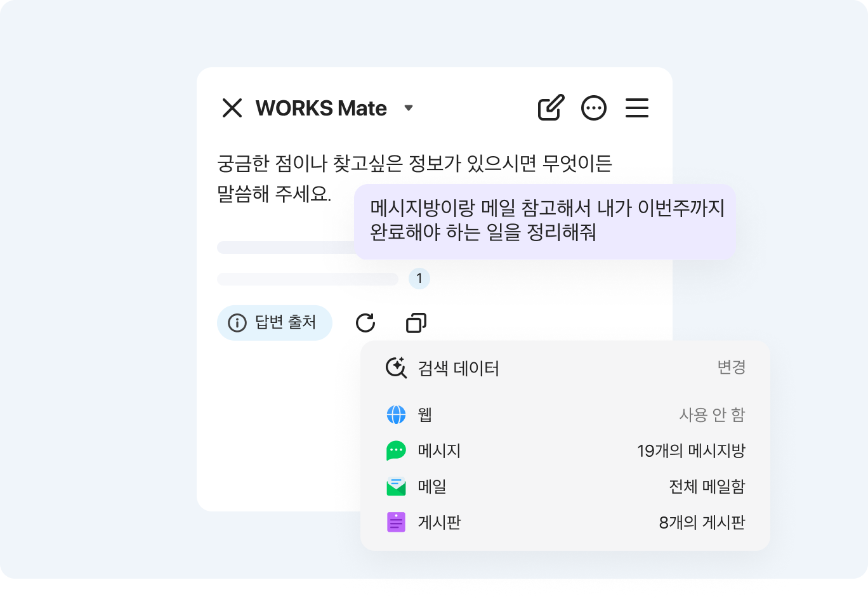Start a new chat with compose icon
Screen dimensions: 868x599
[551, 108]
